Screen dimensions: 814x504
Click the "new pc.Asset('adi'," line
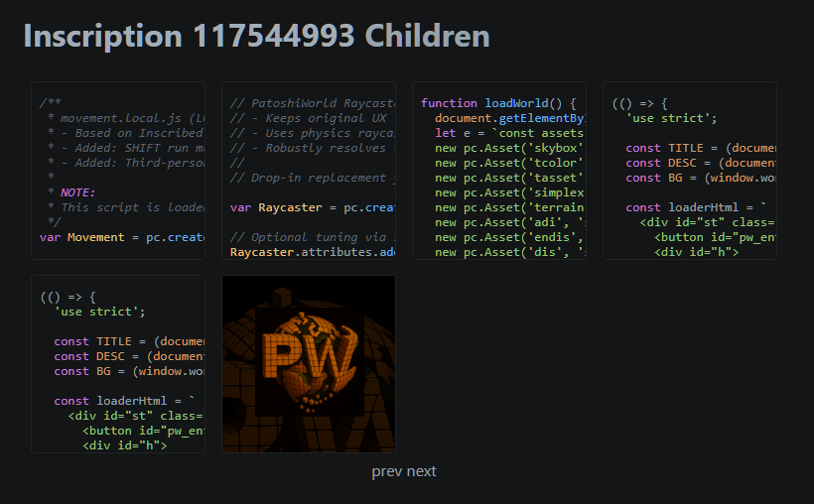click(510, 222)
